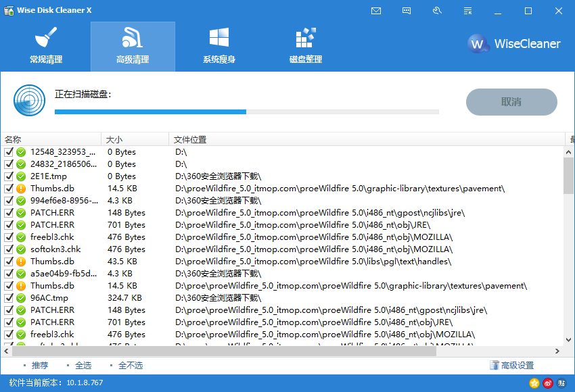Cancel the scan with 取消 button
The width and height of the screenshot is (575, 392).
coord(511,102)
